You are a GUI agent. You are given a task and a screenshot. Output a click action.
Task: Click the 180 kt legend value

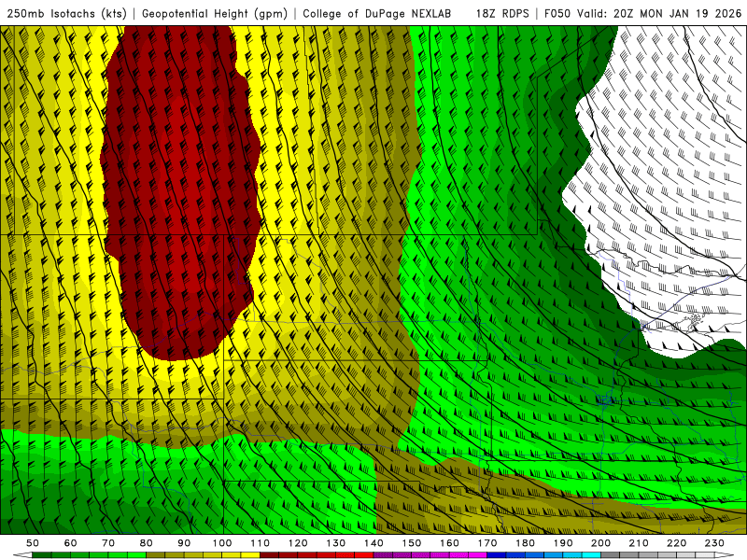tap(525, 543)
